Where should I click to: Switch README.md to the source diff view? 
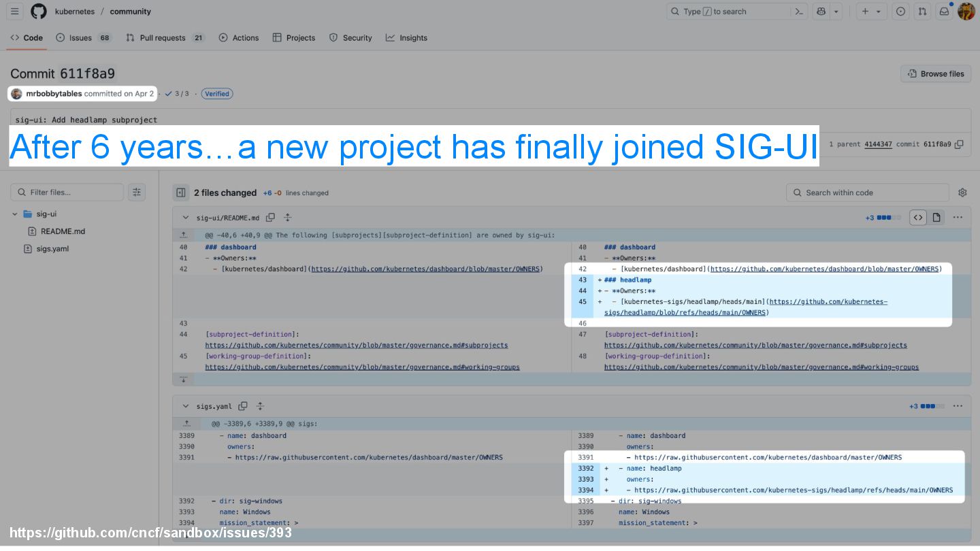(x=918, y=218)
